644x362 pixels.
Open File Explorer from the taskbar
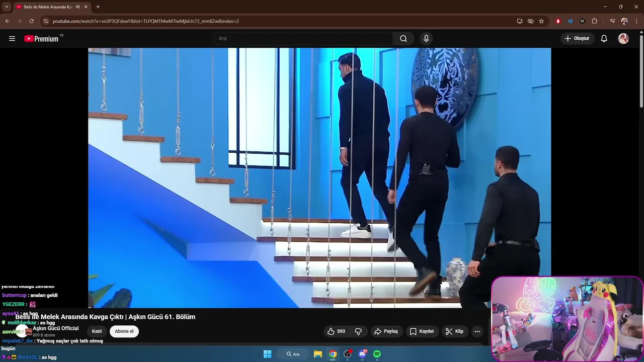[318, 354]
